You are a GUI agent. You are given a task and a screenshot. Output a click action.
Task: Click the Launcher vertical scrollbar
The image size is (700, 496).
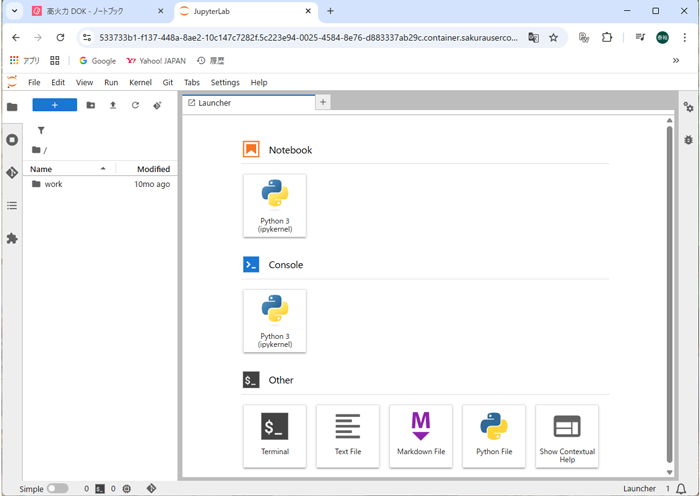[669, 300]
